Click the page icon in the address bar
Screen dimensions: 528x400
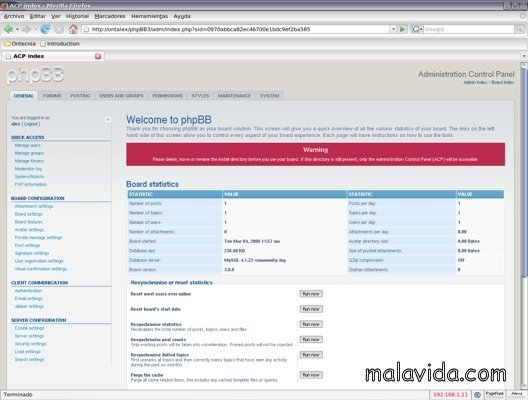coord(86,29)
